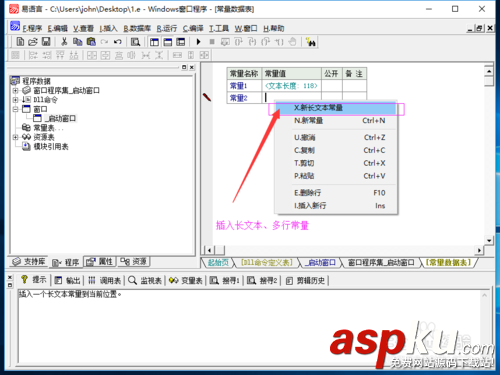Choose I.插入新行 in context menu
The width and height of the screenshot is (500, 375).
336,206
